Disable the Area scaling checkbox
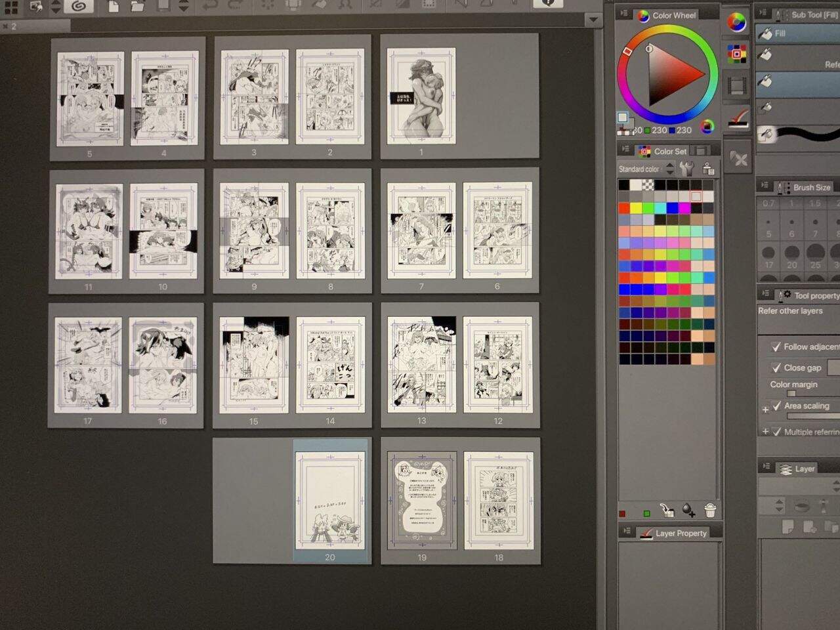 pyautogui.click(x=777, y=406)
